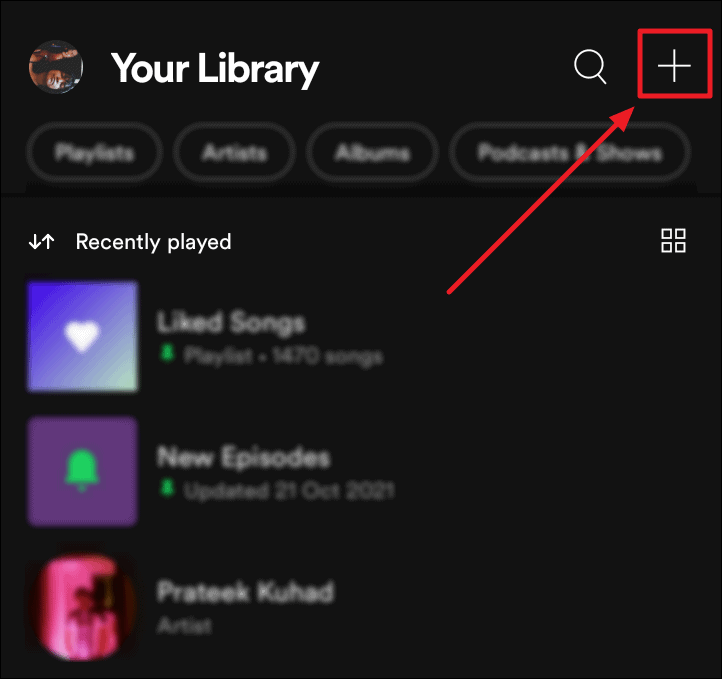Tap the Playlist 1470 songs subtitle
This screenshot has width=722, height=679.
click(x=283, y=356)
